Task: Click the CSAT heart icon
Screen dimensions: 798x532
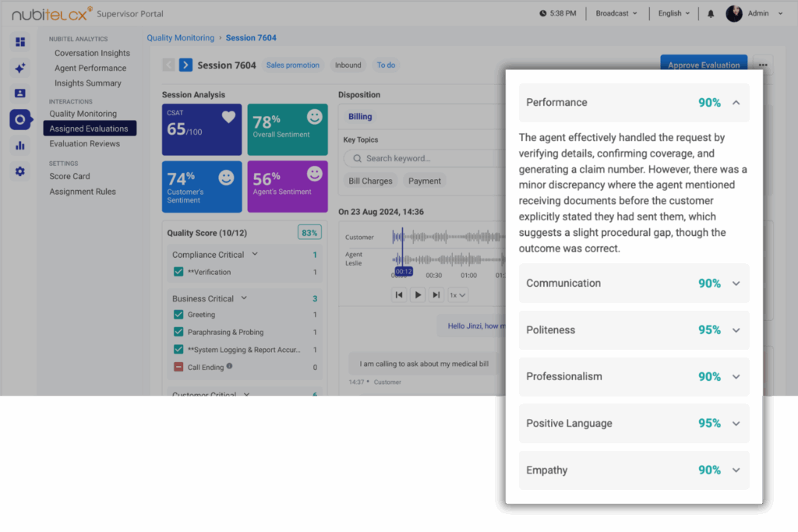Action: (x=228, y=117)
